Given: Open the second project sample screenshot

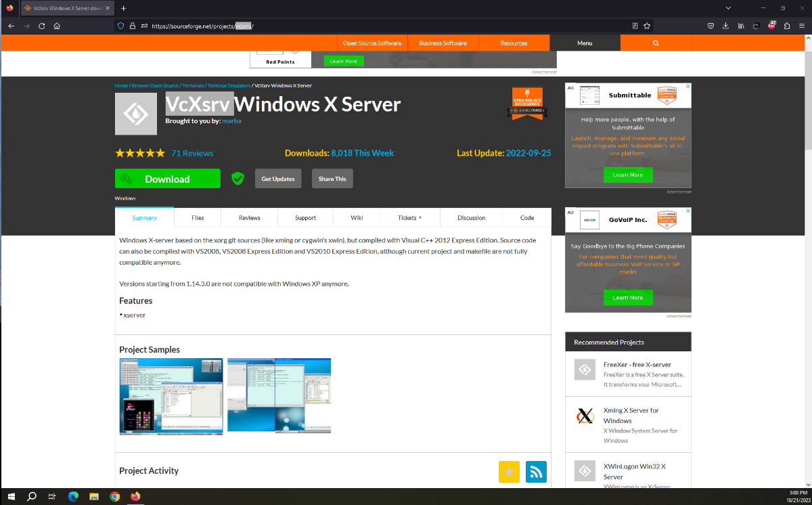Looking at the screenshot, I should point(279,395).
